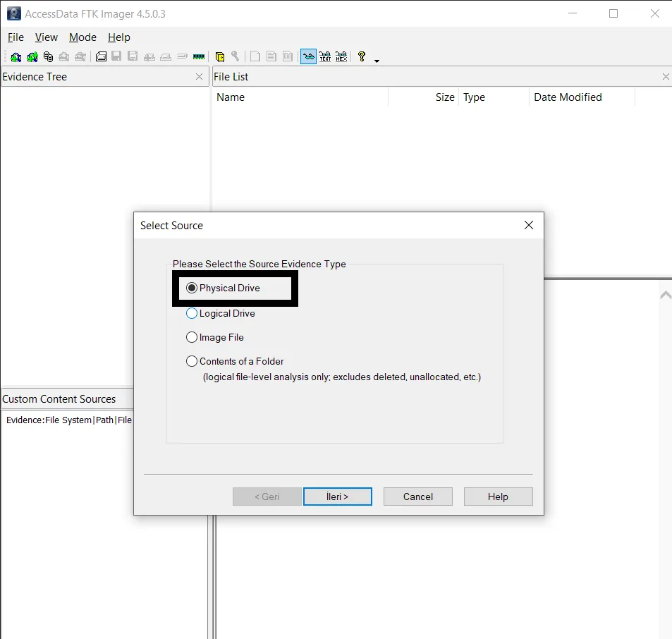Click the FTK Imager title bar app icon
The height and width of the screenshot is (639, 672).
pyautogui.click(x=13, y=13)
